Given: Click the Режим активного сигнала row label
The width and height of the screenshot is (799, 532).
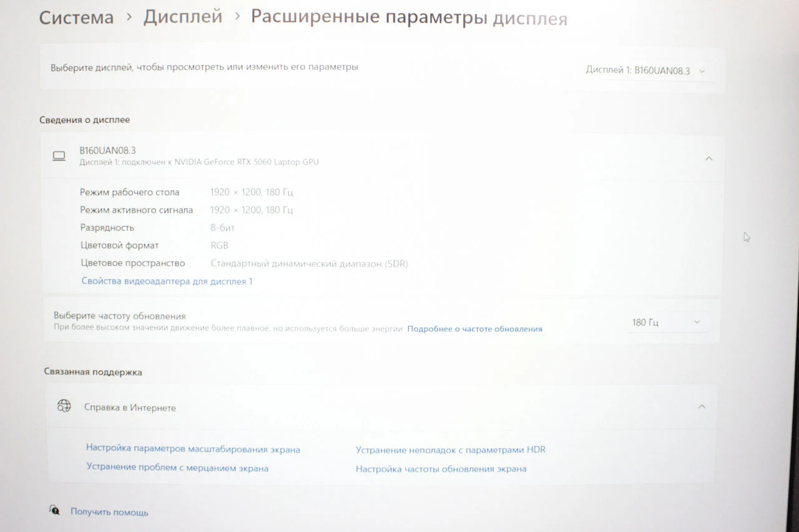Looking at the screenshot, I should tap(137, 210).
